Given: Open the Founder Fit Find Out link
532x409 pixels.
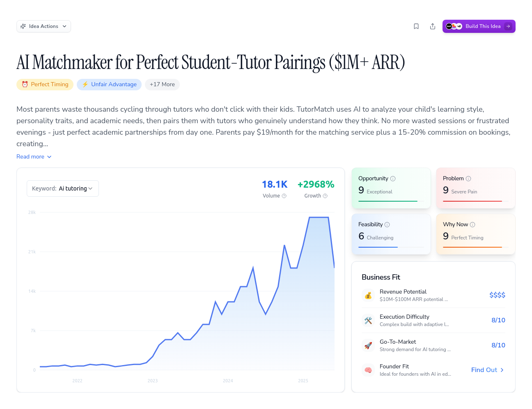Looking at the screenshot, I should click(488, 370).
